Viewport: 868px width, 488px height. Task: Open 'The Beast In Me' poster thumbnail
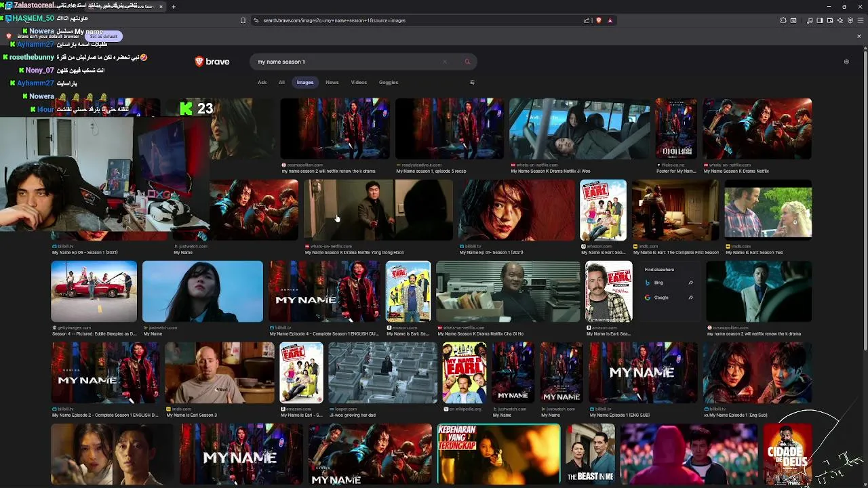click(x=590, y=454)
